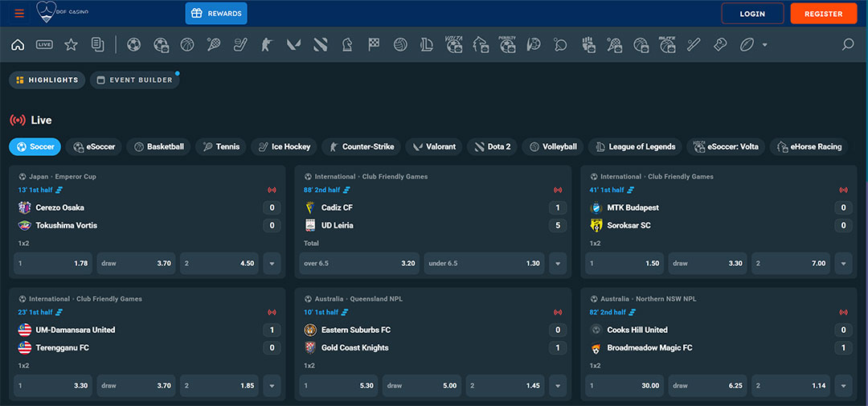Expand markets for UM-Damansara United match
The width and height of the screenshot is (868, 406).
pos(272,386)
